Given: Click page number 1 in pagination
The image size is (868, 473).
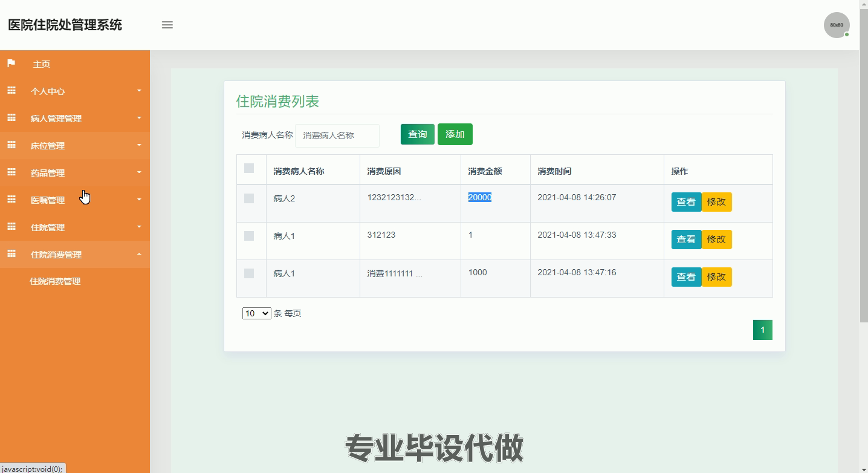Looking at the screenshot, I should pos(763,330).
